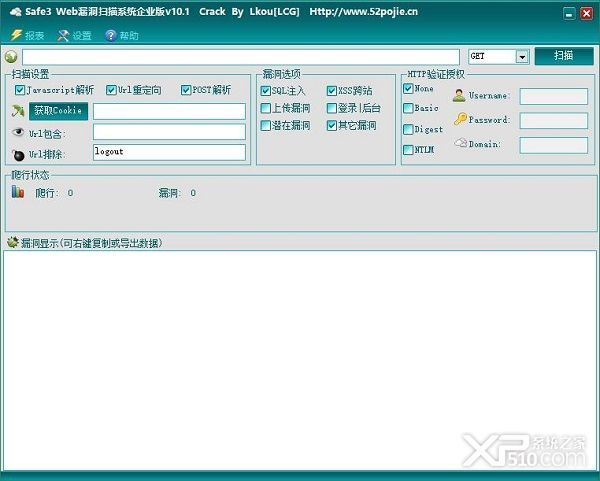The width and height of the screenshot is (600, 481).
Task: Click the 获取Cookie button
Action: click(58, 111)
